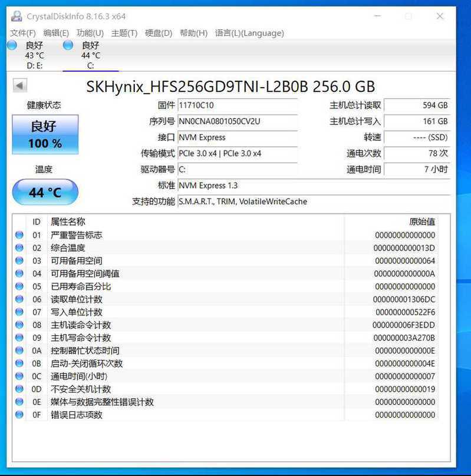Click the power on count value 78 次

[x=417, y=154]
